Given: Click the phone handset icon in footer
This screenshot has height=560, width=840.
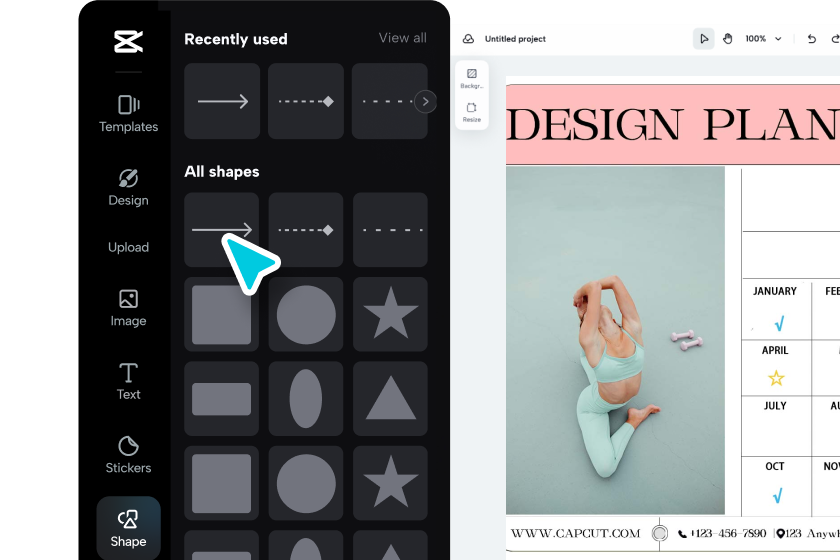Looking at the screenshot, I should tap(682, 534).
